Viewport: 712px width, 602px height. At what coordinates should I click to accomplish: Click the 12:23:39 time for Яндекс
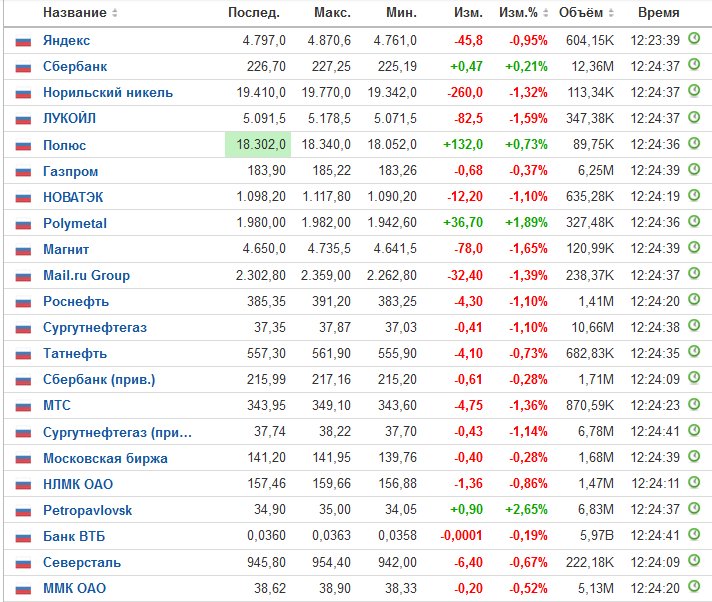click(x=655, y=40)
